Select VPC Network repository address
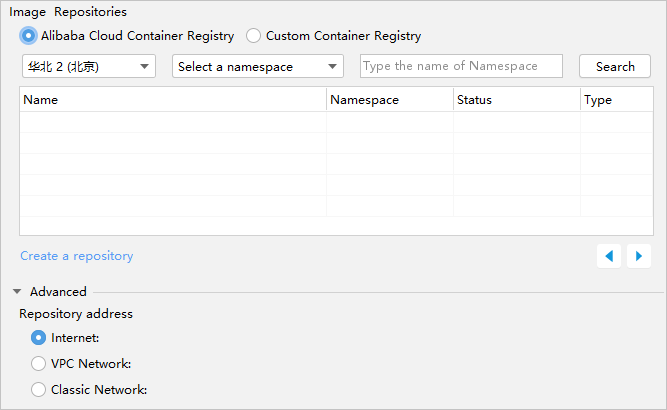The height and width of the screenshot is (410, 667). (x=39, y=364)
